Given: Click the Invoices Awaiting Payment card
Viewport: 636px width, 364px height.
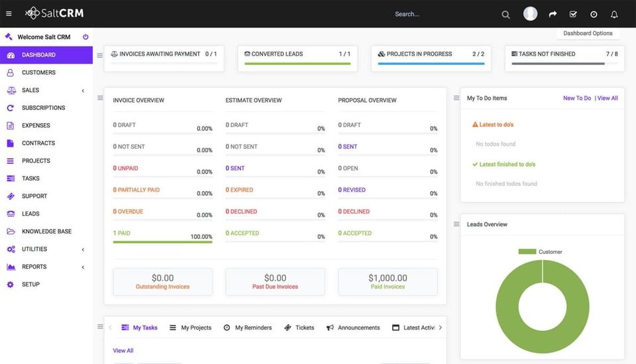Looking at the screenshot, I should pos(164,59).
